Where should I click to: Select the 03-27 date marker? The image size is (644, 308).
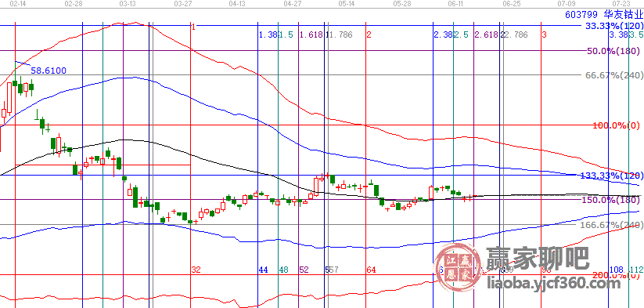tap(183, 3)
